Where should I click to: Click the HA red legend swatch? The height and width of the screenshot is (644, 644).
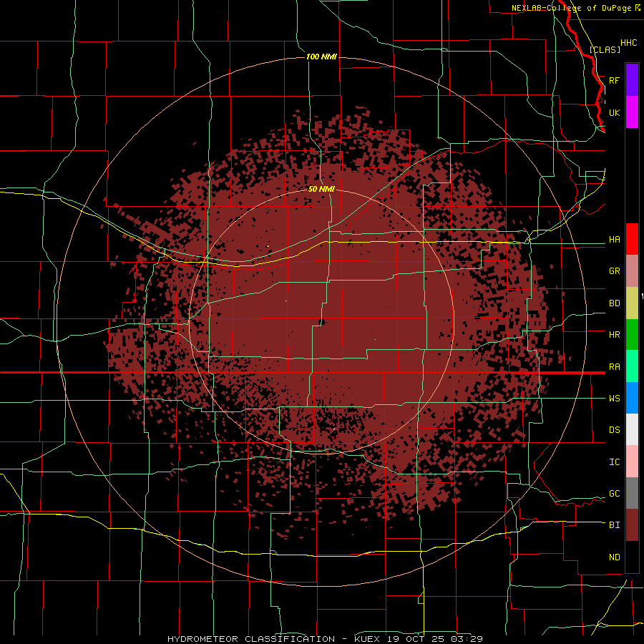(632, 239)
